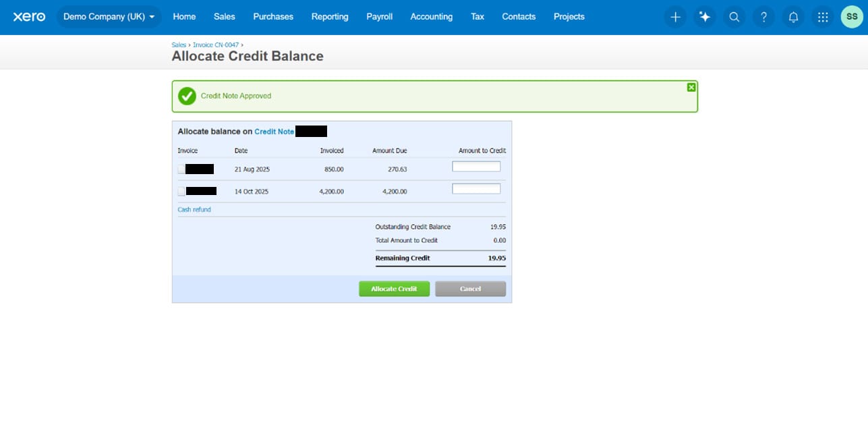Dismiss the Credit Note Approved message
Viewport: 868px width, 440px height.
click(691, 87)
